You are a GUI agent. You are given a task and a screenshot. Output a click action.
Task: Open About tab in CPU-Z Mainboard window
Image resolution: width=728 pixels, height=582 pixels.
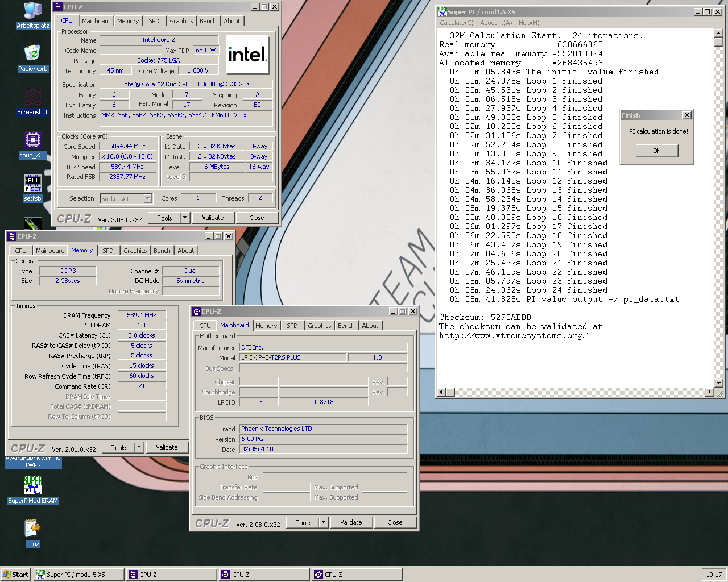pyautogui.click(x=370, y=326)
